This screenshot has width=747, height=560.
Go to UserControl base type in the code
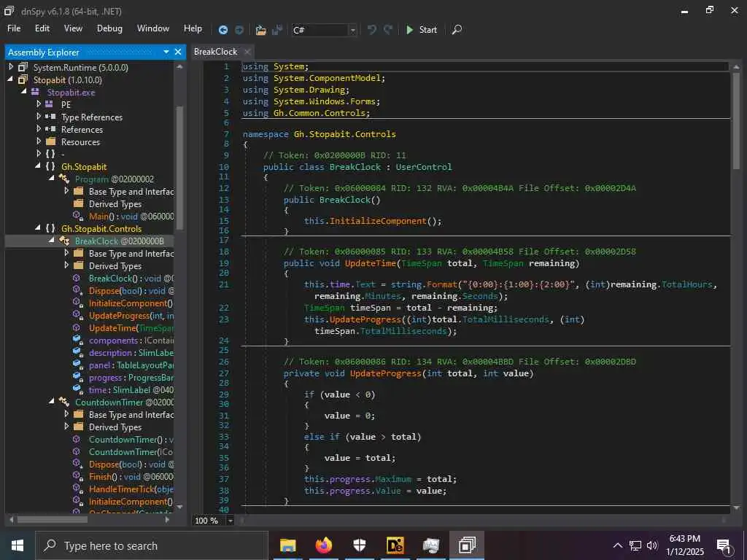(424, 167)
